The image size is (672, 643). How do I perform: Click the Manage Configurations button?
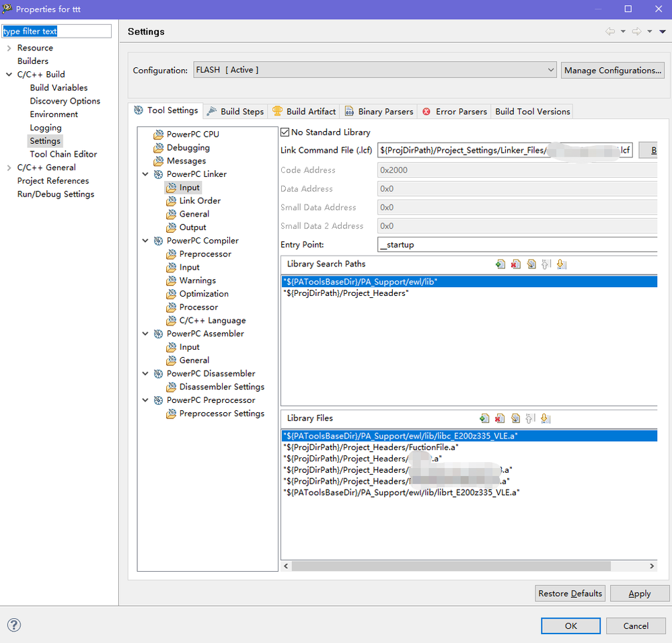click(x=612, y=70)
